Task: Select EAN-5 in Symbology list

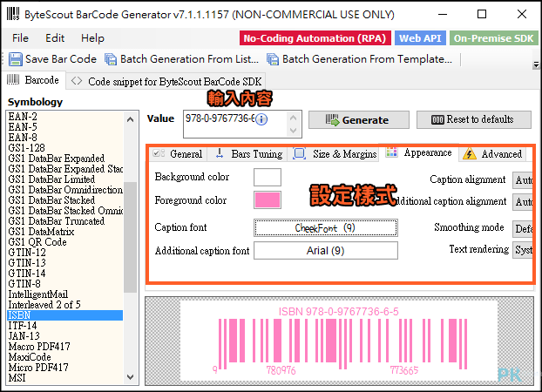Action: (64, 127)
